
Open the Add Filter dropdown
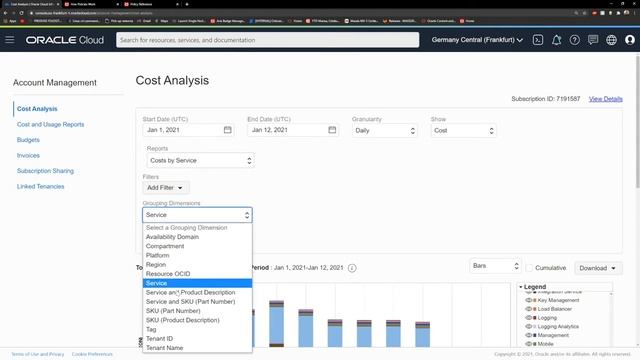click(166, 188)
